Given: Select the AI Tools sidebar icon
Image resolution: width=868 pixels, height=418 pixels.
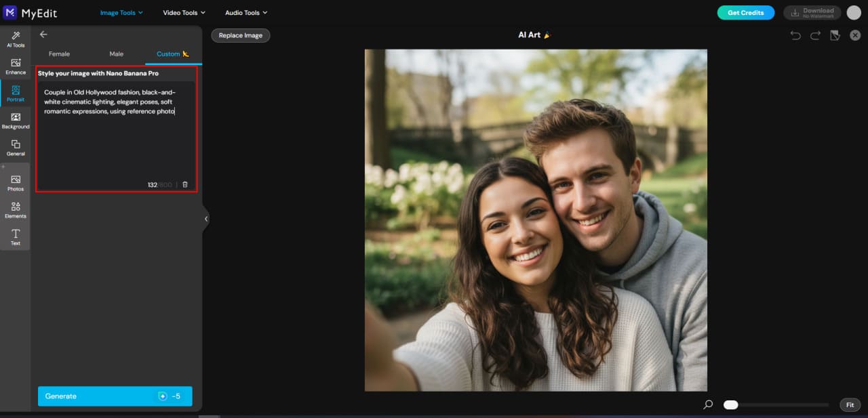Looking at the screenshot, I should click(x=15, y=39).
